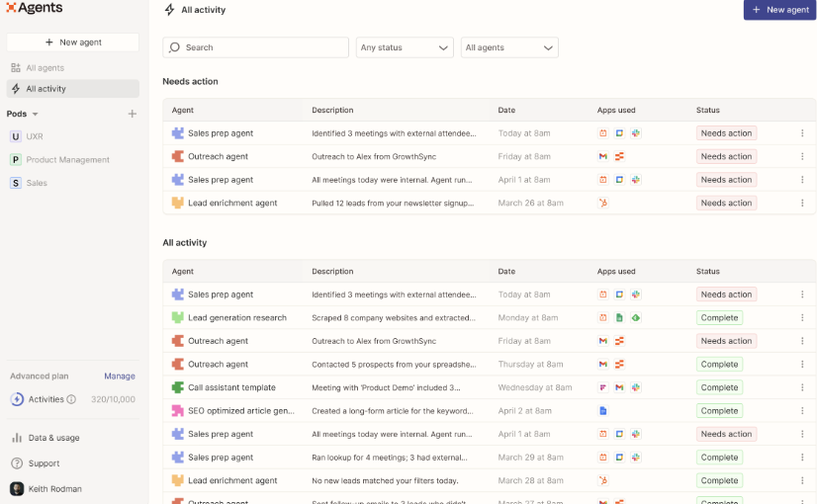This screenshot has width=817, height=504.
Task: Open row menu for Call assistant template
Action: coord(802,387)
